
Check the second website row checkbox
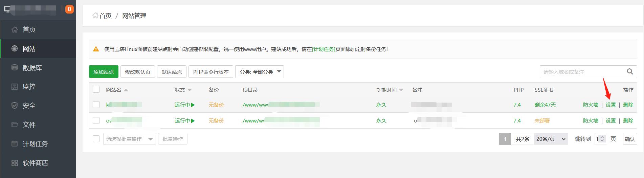point(96,120)
